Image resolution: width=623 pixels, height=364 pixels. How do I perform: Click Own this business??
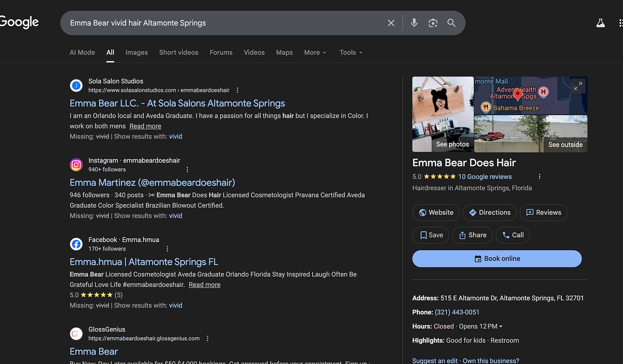click(x=491, y=361)
